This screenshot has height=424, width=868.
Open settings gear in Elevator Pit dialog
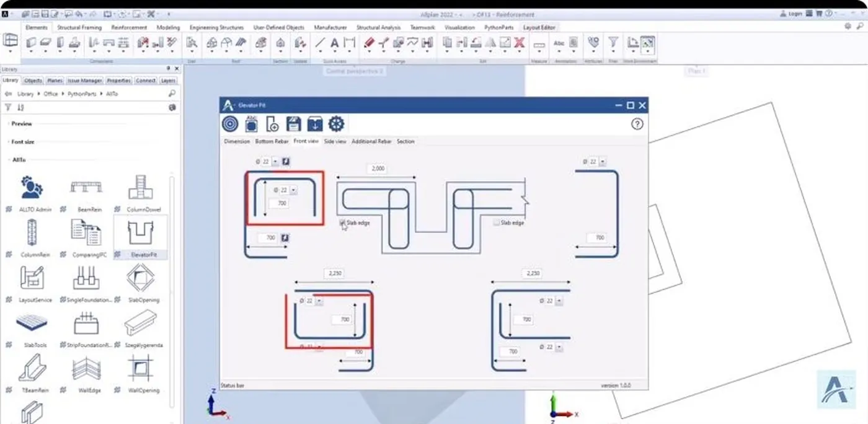click(x=336, y=124)
